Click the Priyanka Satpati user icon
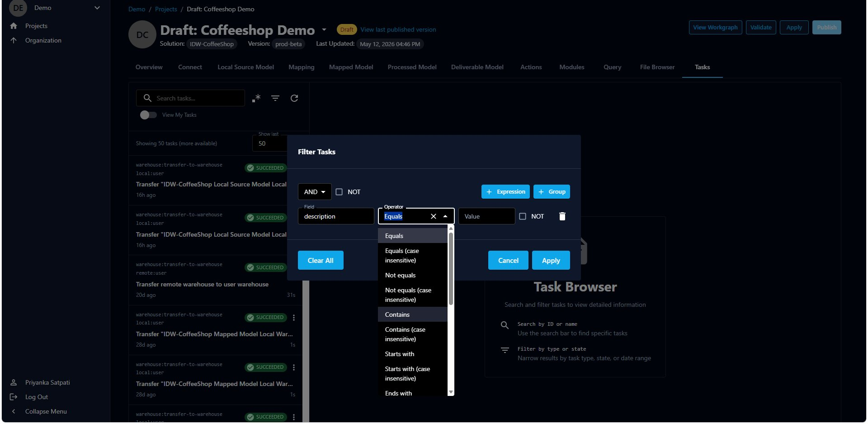868x424 pixels. pyautogui.click(x=14, y=382)
